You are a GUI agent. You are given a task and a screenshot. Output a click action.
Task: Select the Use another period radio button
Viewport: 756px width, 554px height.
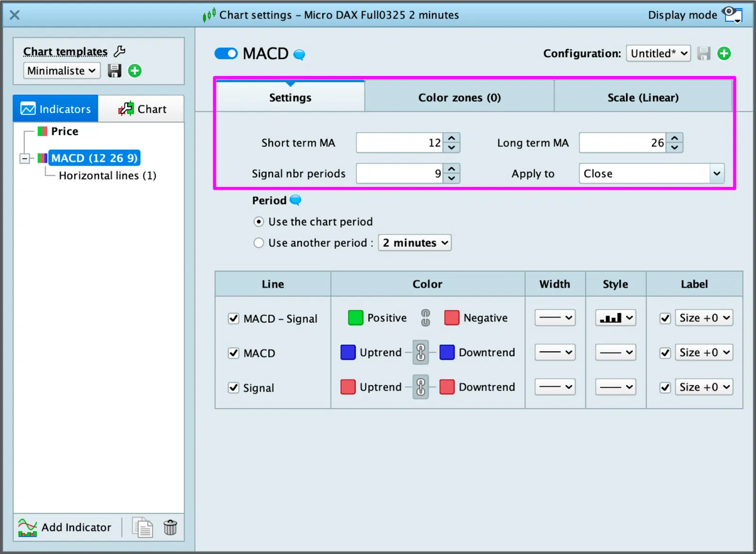258,243
